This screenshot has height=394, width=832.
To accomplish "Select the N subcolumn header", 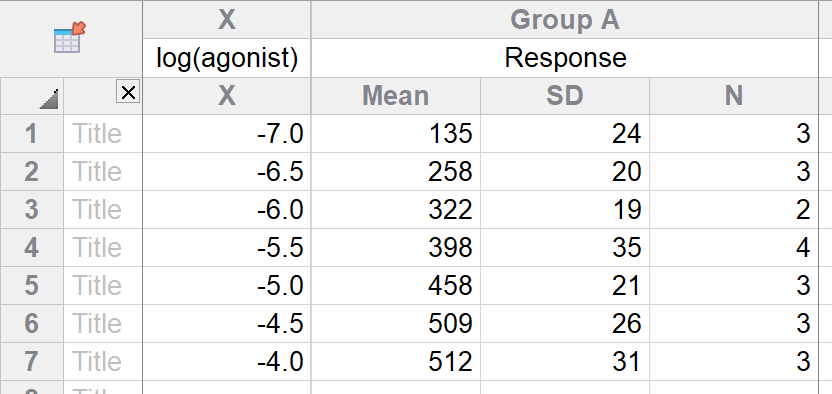I will click(x=733, y=96).
